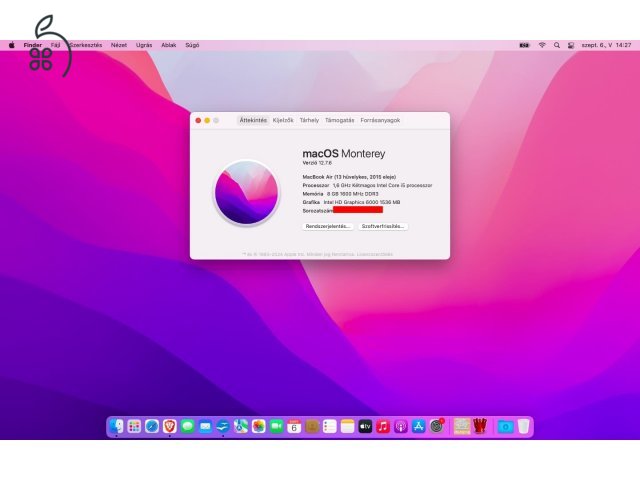
Task: Open the Szerkesztés menu
Action: click(x=85, y=45)
